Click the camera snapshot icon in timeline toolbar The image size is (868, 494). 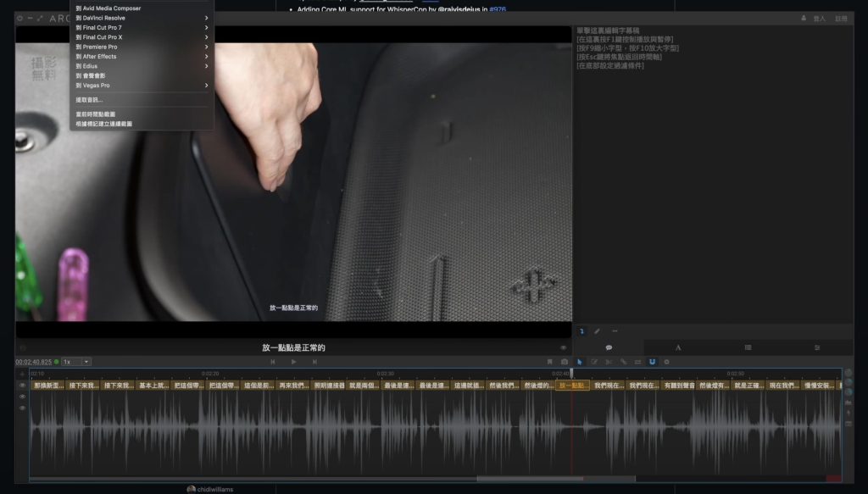[565, 362]
